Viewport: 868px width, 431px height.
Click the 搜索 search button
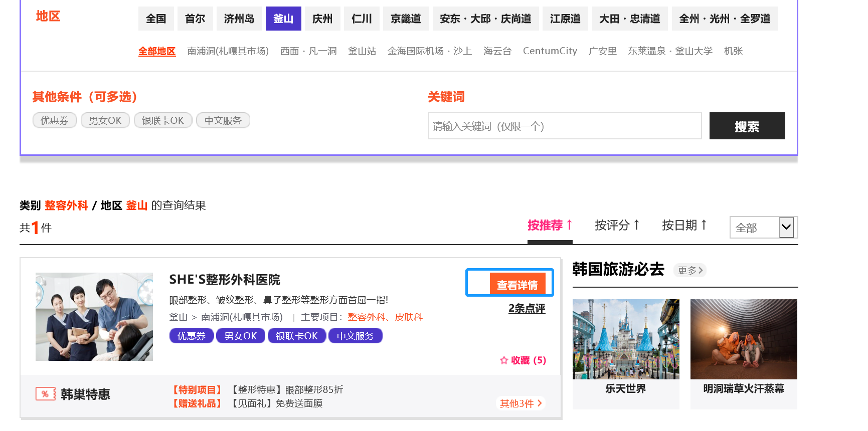747,126
